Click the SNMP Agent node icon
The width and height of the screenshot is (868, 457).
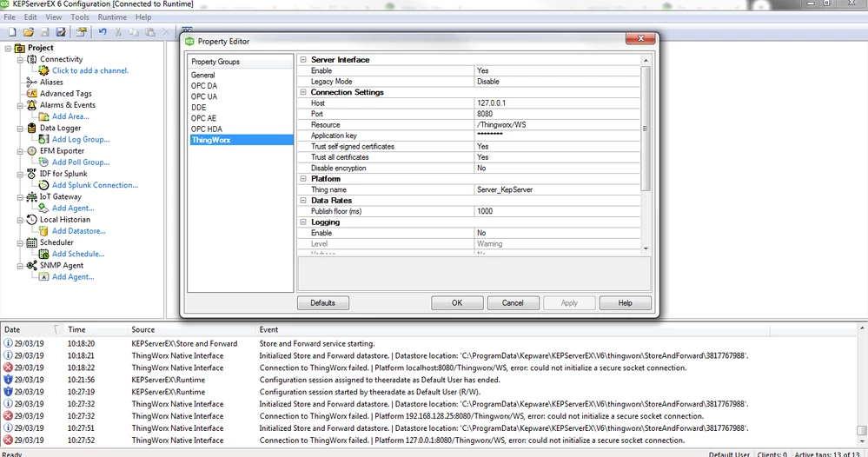click(x=31, y=266)
